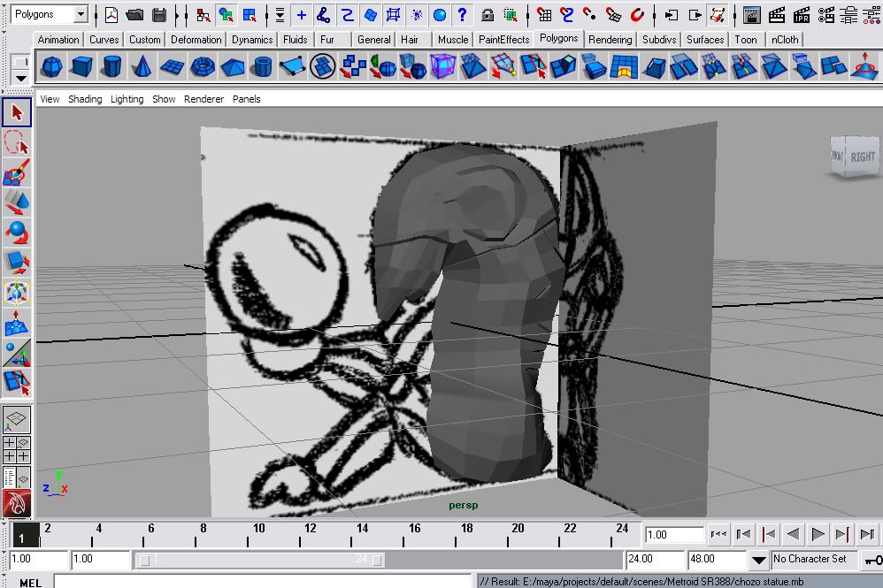Toggle the auto keyframe key button
This screenshot has height=588, width=883.
[x=872, y=560]
